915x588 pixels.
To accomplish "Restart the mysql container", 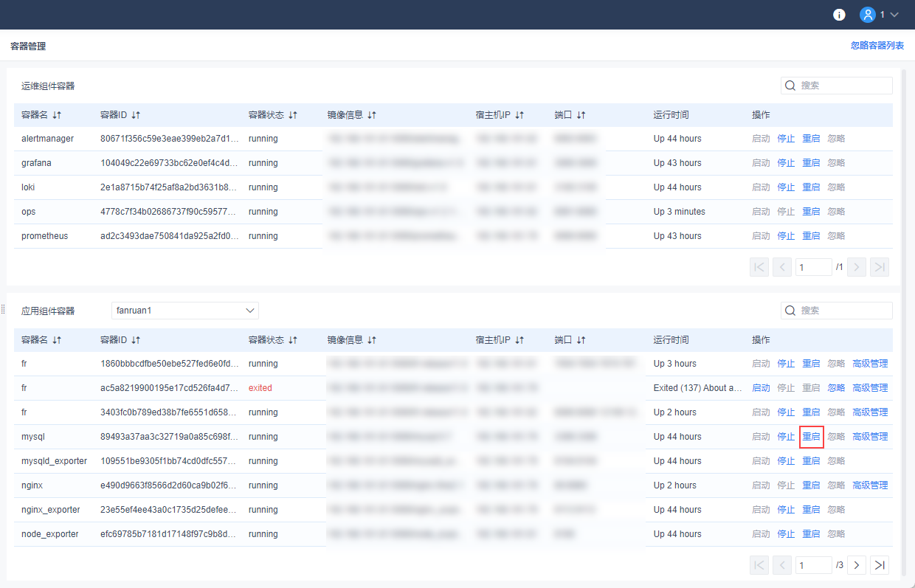I will tap(811, 437).
